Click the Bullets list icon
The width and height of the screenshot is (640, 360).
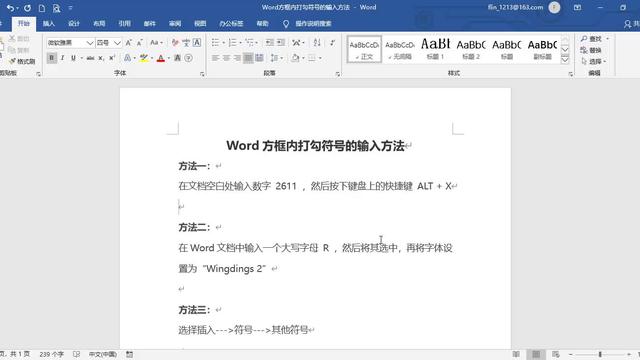pos(215,42)
